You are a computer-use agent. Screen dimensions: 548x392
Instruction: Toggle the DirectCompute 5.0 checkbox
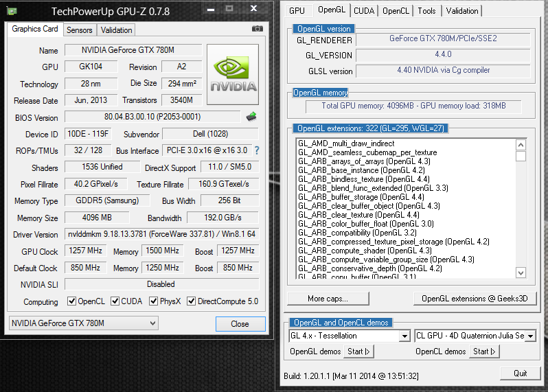tap(191, 301)
